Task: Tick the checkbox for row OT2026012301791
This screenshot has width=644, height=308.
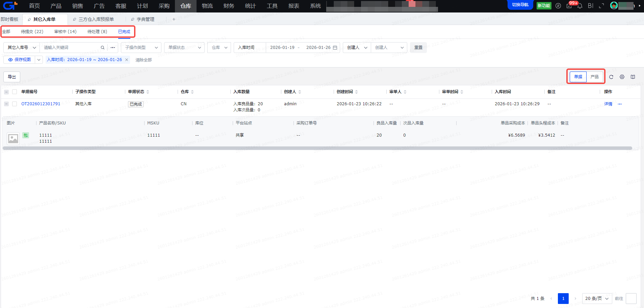Action: [x=15, y=104]
